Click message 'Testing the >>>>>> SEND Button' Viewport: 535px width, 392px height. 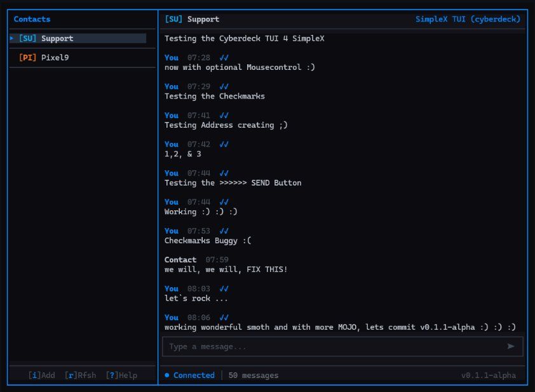[x=233, y=183]
